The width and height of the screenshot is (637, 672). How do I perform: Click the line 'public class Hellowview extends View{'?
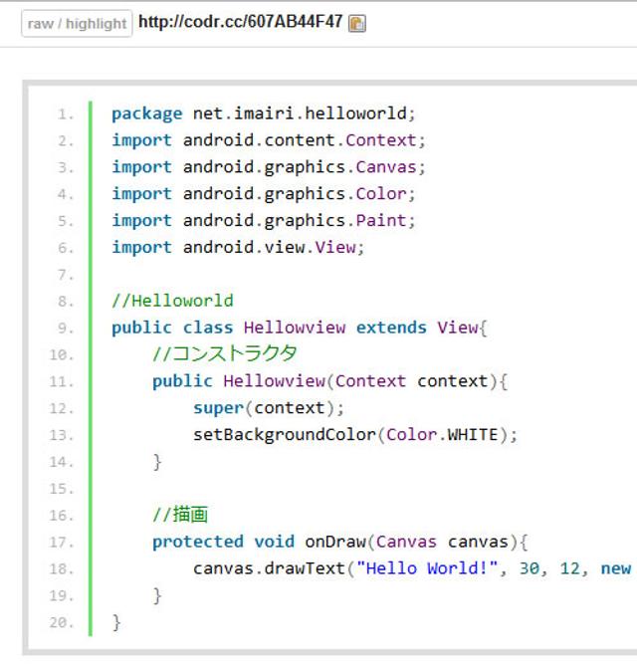300,328
